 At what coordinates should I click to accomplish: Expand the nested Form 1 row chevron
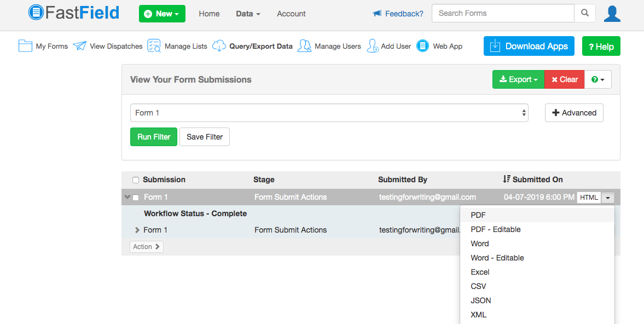(137, 230)
